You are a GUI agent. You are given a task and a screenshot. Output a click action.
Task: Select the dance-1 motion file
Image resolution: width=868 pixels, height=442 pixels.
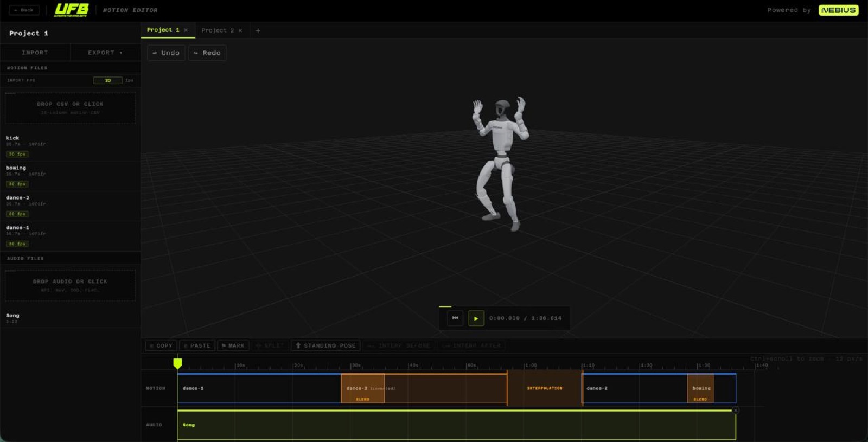[x=70, y=235]
